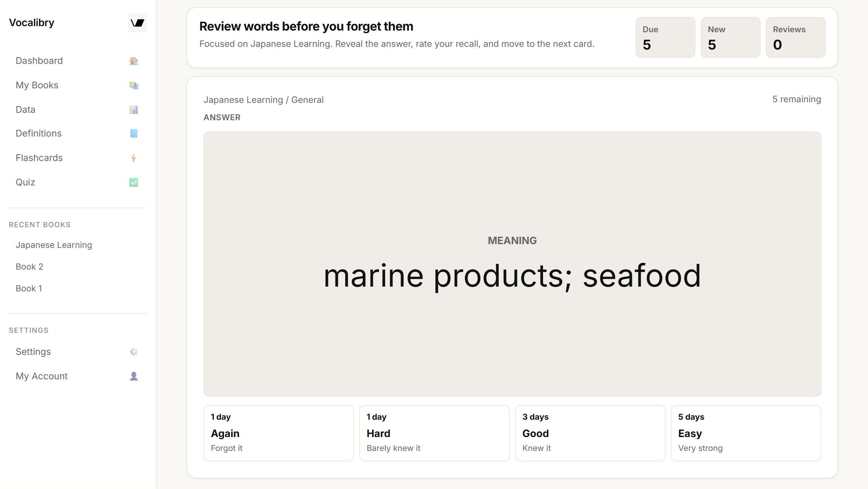Rate the card as Good

(x=590, y=433)
